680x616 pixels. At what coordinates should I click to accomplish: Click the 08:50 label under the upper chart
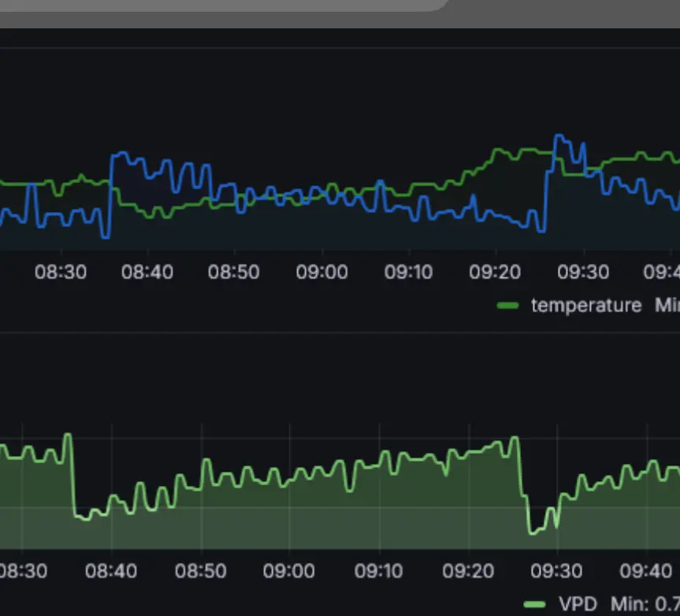click(233, 273)
